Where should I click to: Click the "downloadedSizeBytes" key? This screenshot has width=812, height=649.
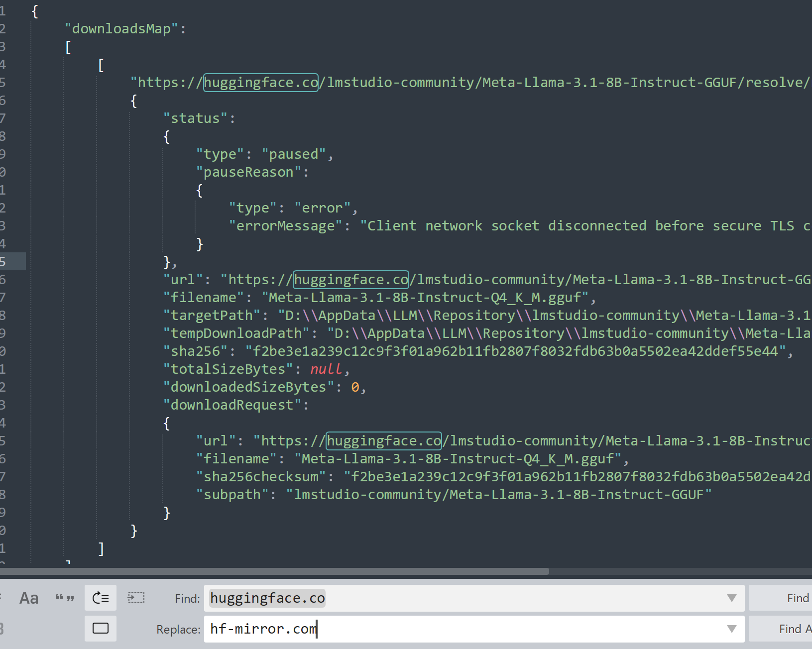[x=249, y=387]
